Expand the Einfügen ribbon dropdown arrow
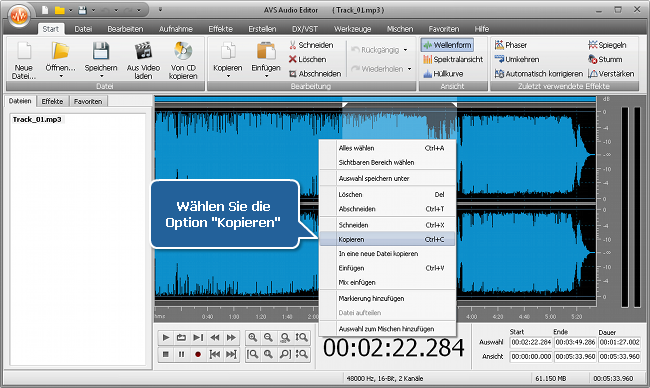Viewport: 650px width, 388px height. coord(266,76)
